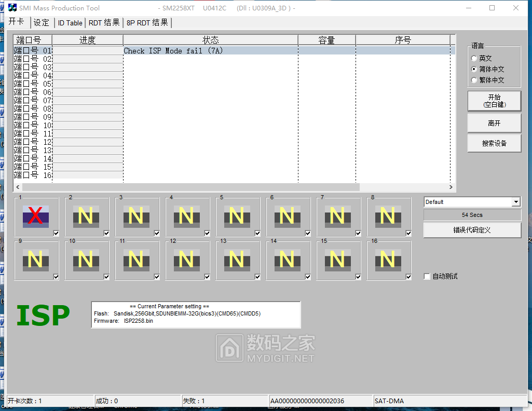Click the 序号 column header
Screen dimensions: 532x411
click(403, 40)
